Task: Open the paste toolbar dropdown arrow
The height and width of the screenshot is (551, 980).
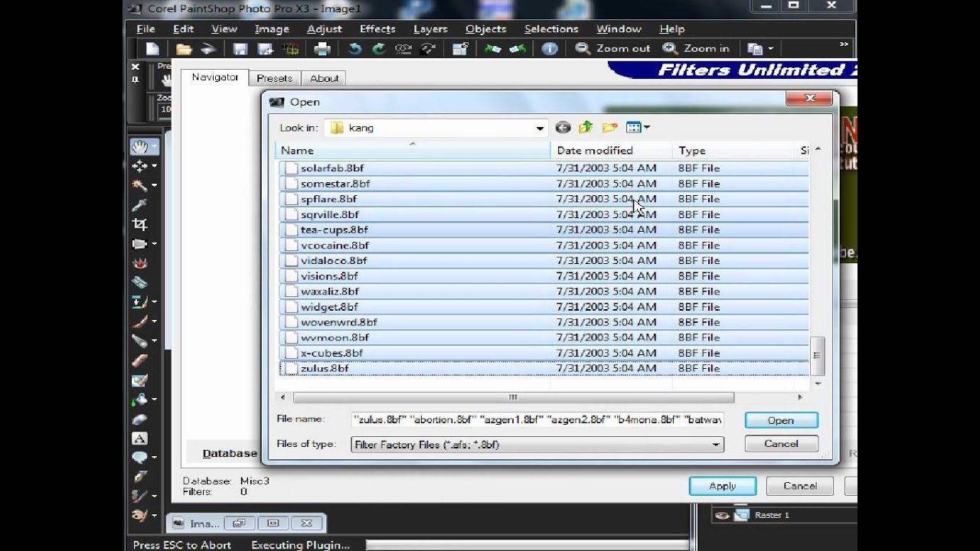Action: [x=770, y=49]
